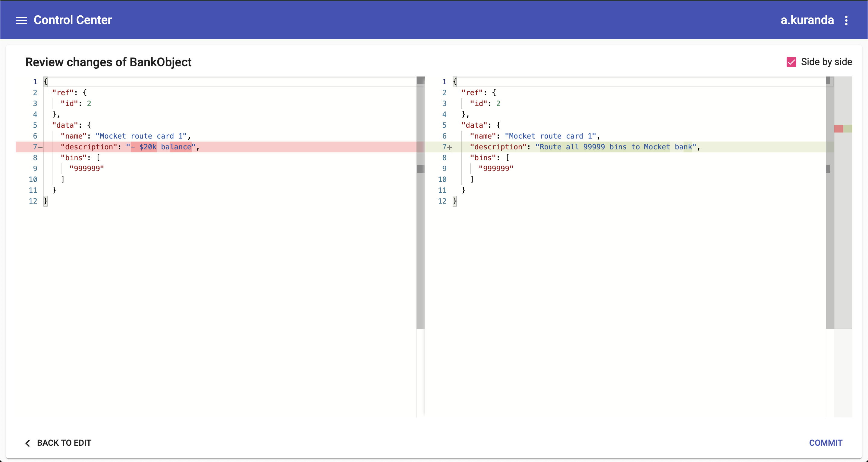Click the a.kuranda username
The height and width of the screenshot is (462, 868).
(x=807, y=20)
